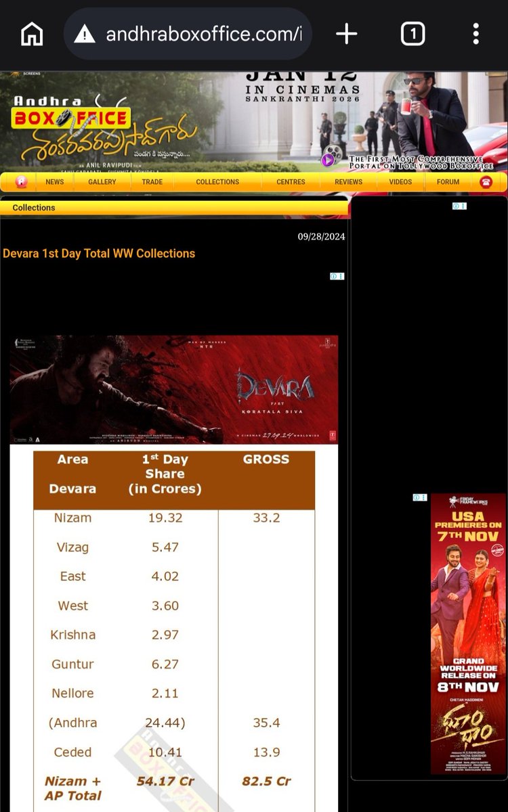The image size is (508, 812).
Task: Open Devara 1st Day Total WW Collections link
Action: pyautogui.click(x=99, y=253)
